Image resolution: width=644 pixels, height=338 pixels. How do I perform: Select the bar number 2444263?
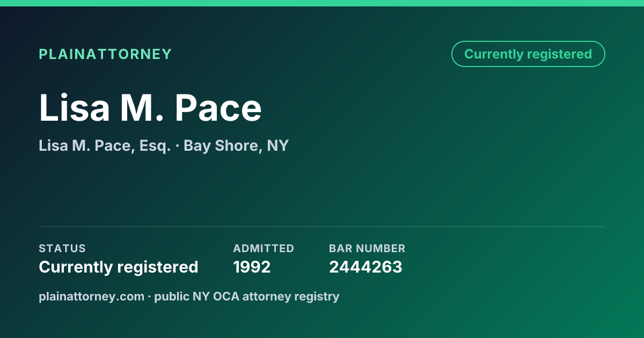pos(365,267)
